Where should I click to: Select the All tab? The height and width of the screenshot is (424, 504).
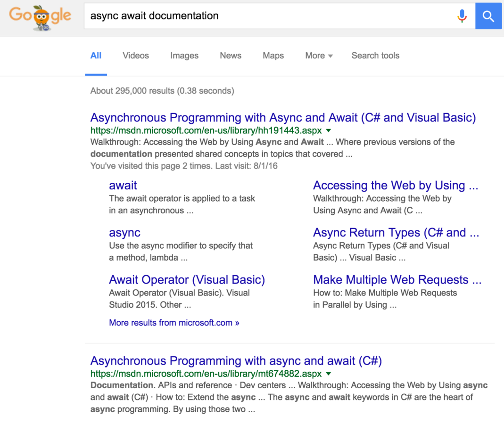(96, 56)
